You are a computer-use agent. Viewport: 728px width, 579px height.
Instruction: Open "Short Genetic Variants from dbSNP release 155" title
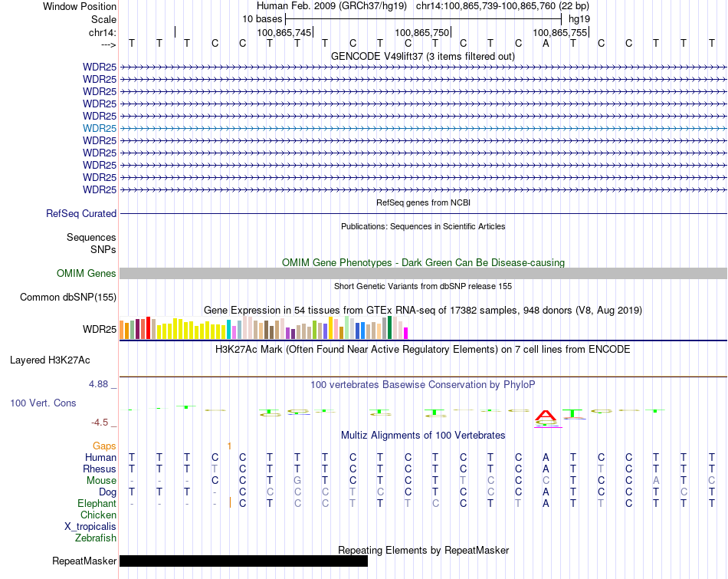[423, 286]
